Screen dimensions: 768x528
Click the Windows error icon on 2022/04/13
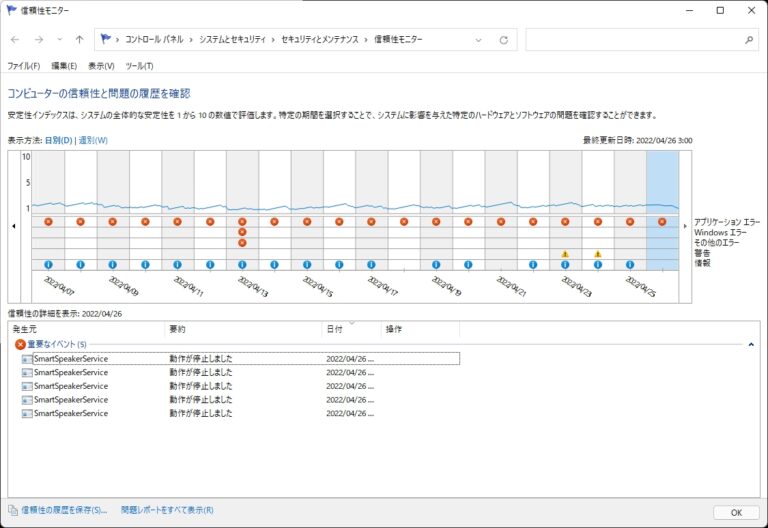tap(242, 232)
